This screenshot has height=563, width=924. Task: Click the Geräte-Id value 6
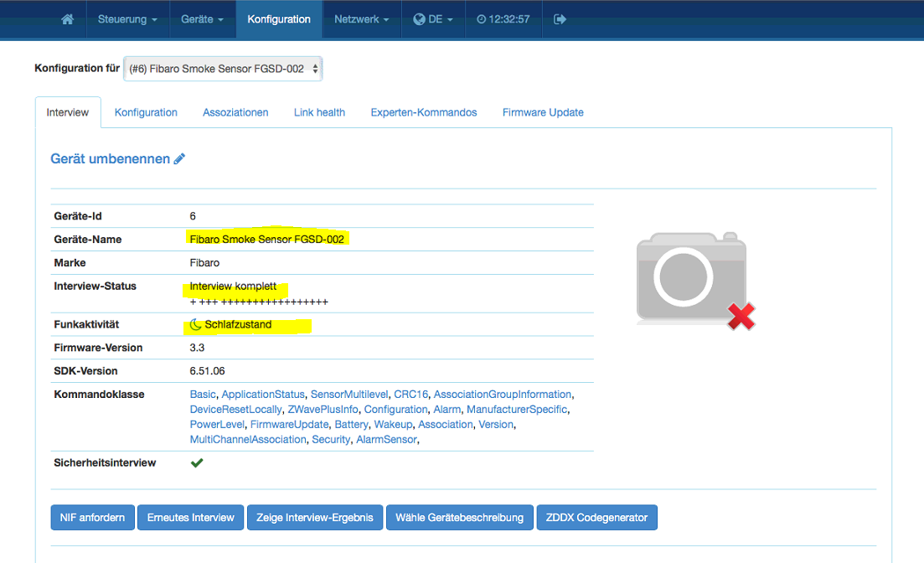[193, 216]
